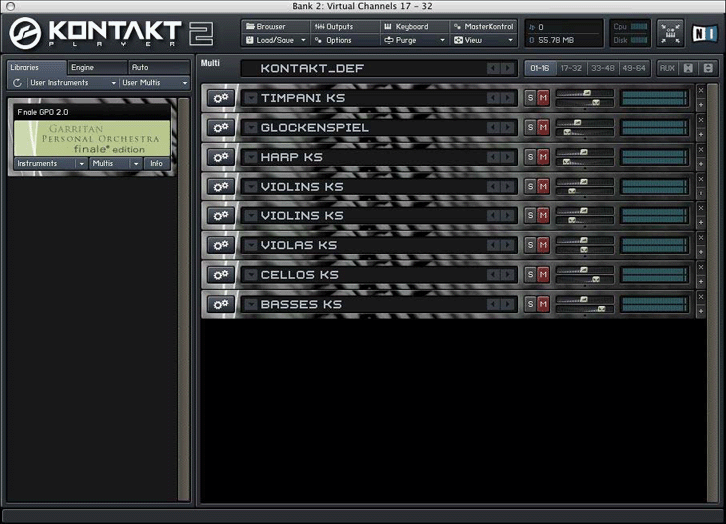Image resolution: width=726 pixels, height=524 pixels.
Task: Open the BASSES KS edit gear icon
Action: pos(220,305)
